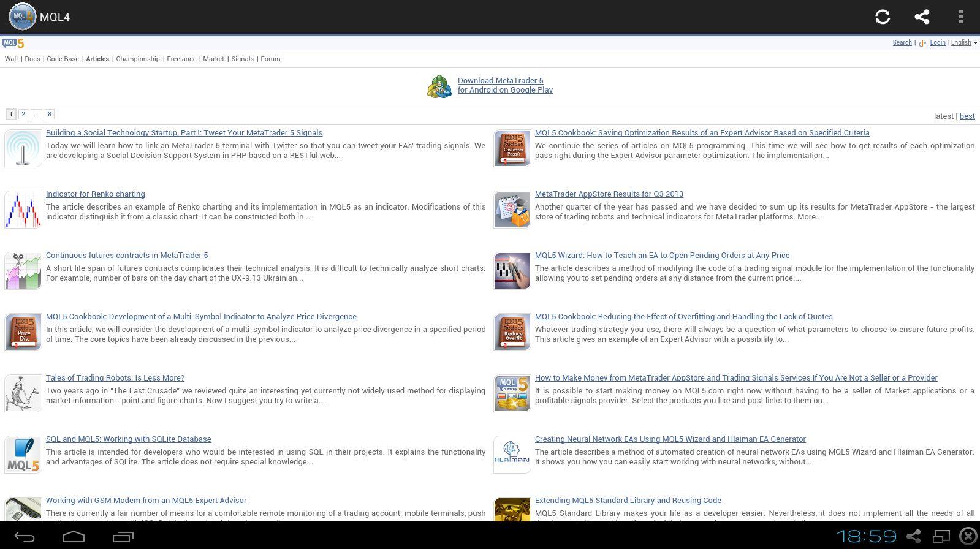Open 'Extending MQL5 Standard Library' article link

[x=628, y=500]
